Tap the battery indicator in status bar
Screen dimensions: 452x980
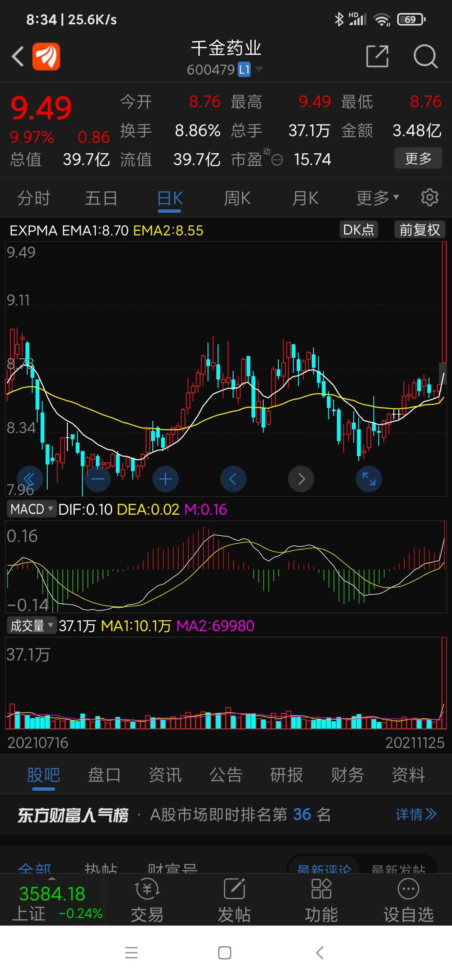(411, 19)
